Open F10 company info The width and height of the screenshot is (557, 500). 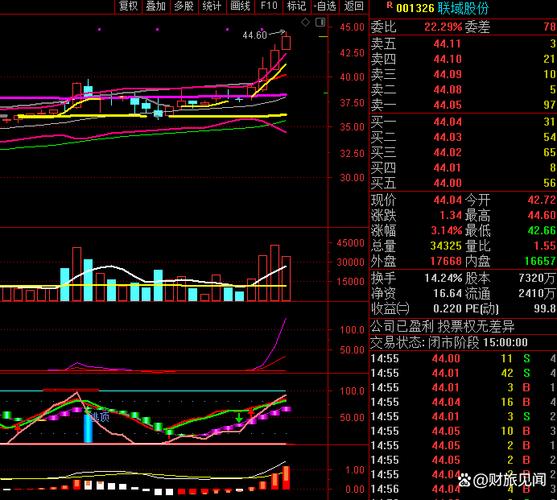269,6
